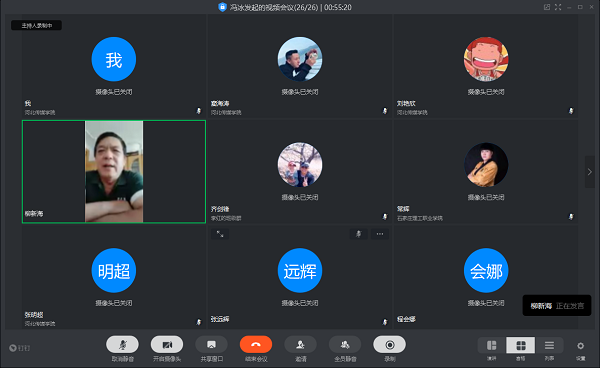This screenshot has height=368, width=600.
Task: Unmute microphone with 取消静音 button
Action: [x=122, y=345]
